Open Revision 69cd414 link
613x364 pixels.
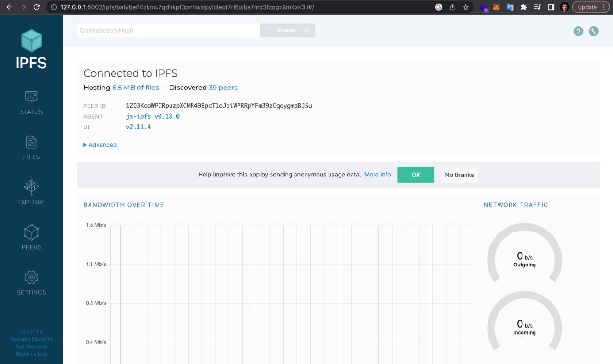click(x=31, y=339)
